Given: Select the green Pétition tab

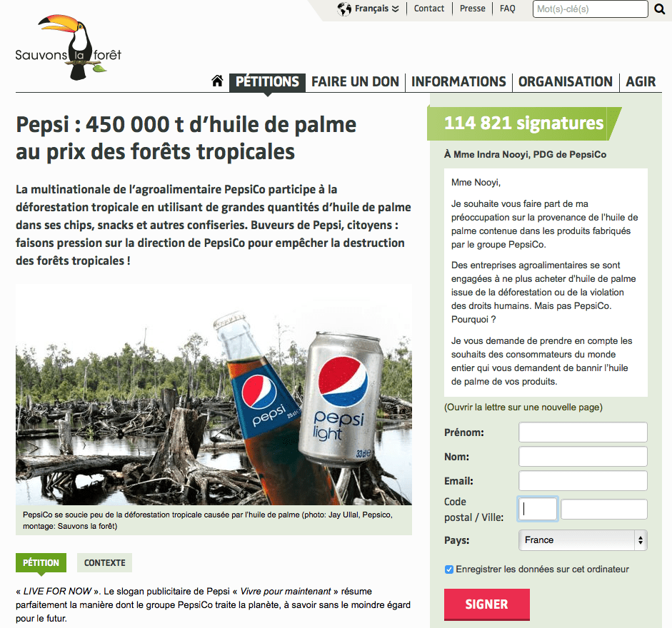Looking at the screenshot, I should coord(41,562).
